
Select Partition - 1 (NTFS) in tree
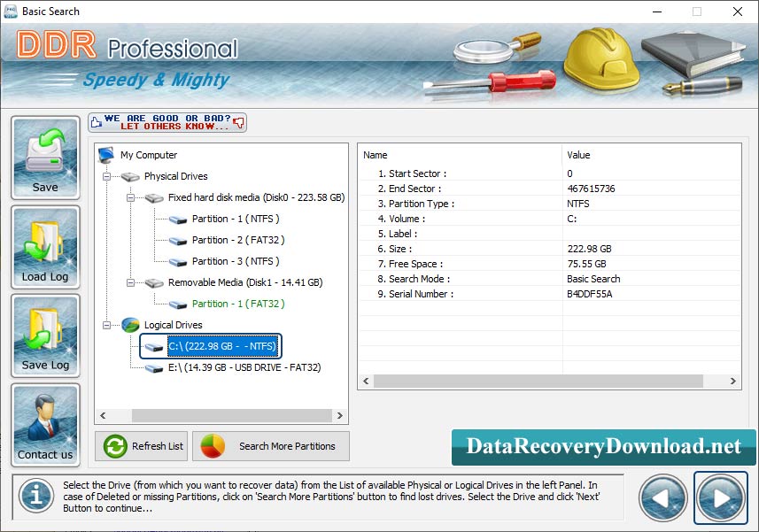coord(236,219)
